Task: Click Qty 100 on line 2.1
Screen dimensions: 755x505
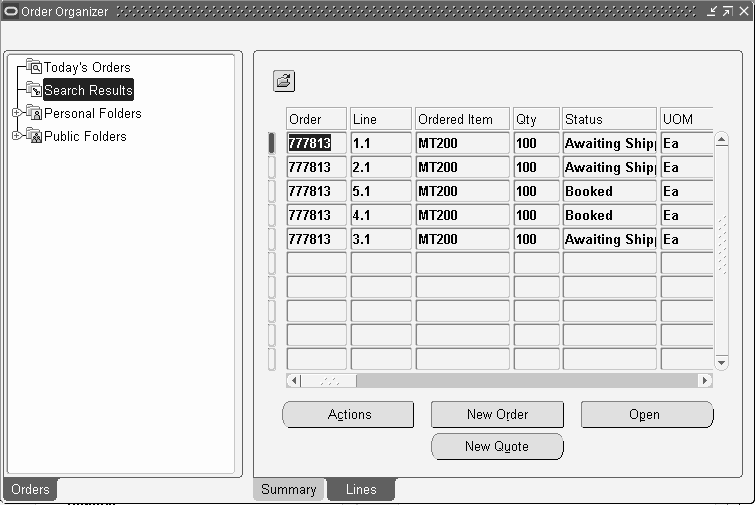Action: click(536, 167)
